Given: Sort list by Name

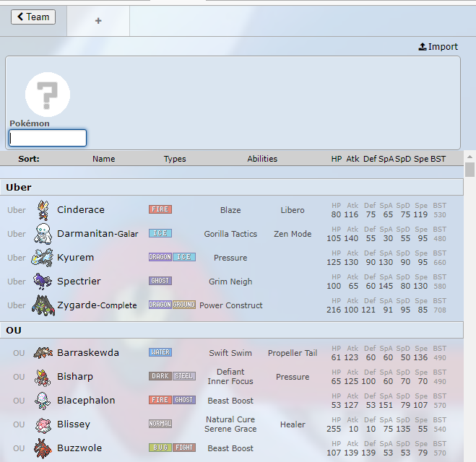Looking at the screenshot, I should (104, 159).
